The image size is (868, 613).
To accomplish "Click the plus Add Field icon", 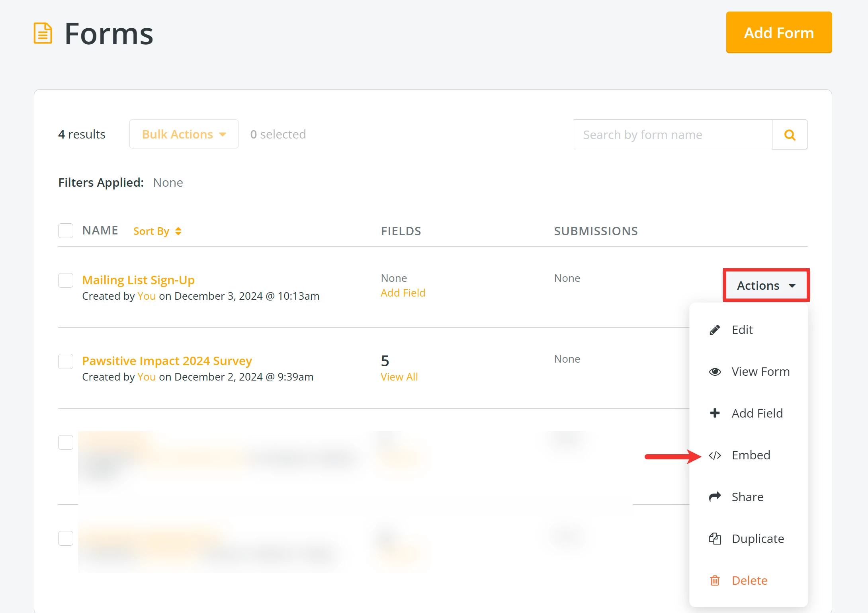I will [x=715, y=413].
